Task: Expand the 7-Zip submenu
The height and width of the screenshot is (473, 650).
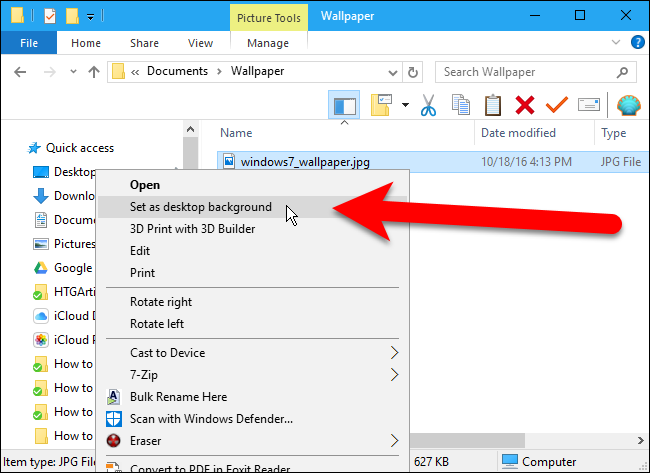Action: point(395,375)
